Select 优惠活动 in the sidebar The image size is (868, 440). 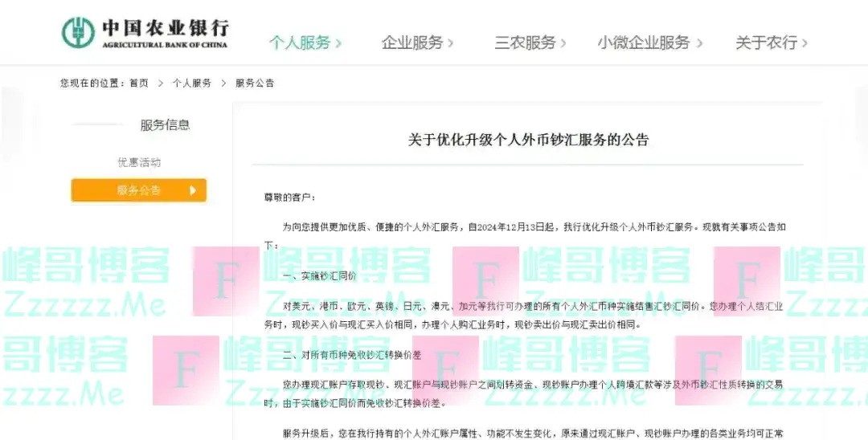[x=139, y=162]
